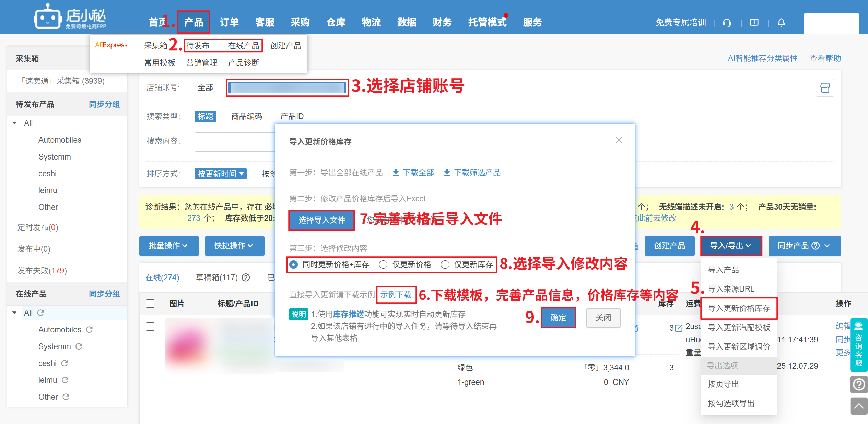Select 仅更新库存 radio option

(x=445, y=264)
